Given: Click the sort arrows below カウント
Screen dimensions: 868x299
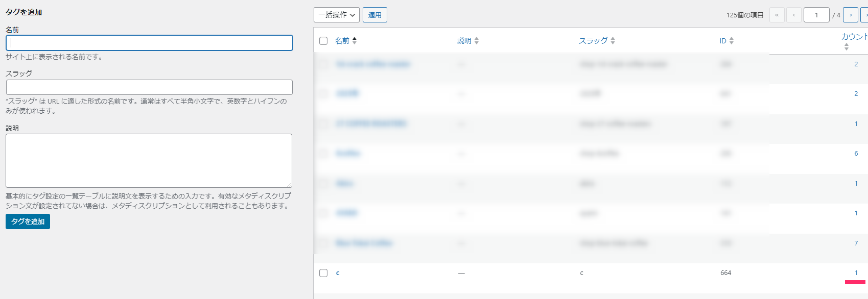Looking at the screenshot, I should pyautogui.click(x=847, y=47).
